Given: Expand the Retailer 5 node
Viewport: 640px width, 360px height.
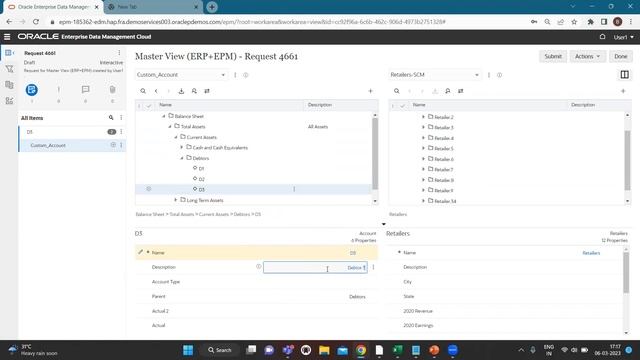Looking at the screenshot, I should (x=423, y=148).
